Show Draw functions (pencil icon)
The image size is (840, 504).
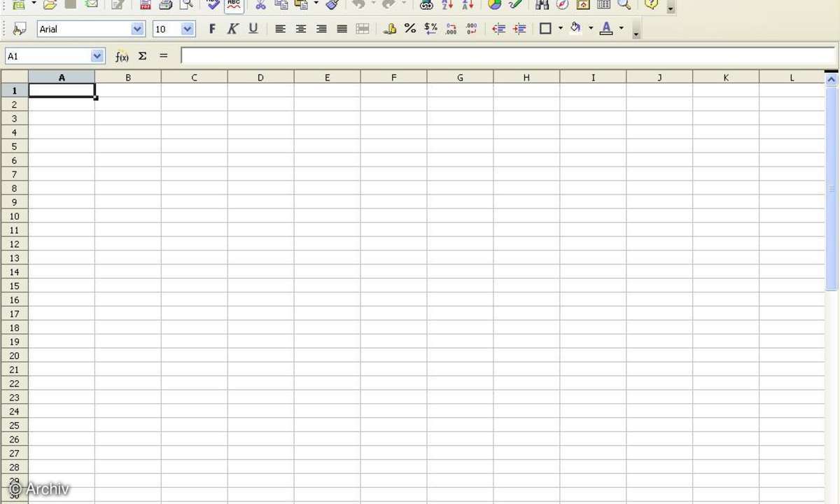(515, 4)
